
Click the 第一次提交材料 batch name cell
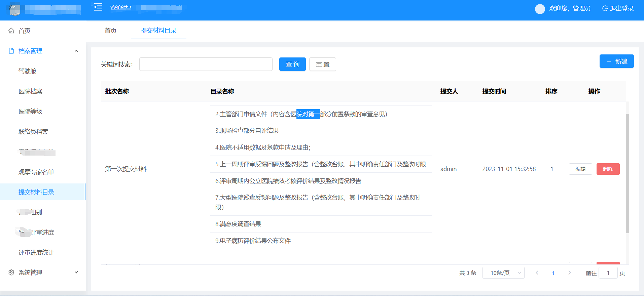click(x=126, y=169)
